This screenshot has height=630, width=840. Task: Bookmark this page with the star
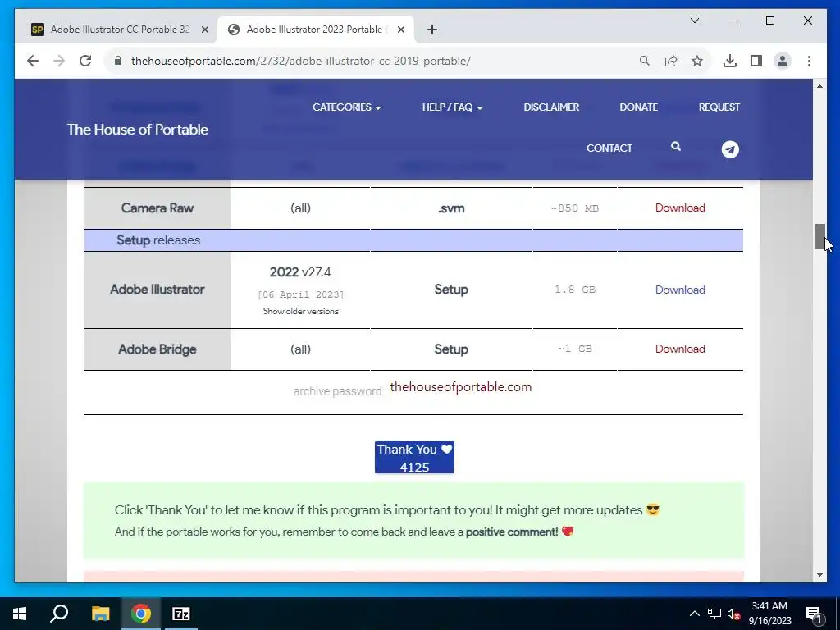point(697,61)
